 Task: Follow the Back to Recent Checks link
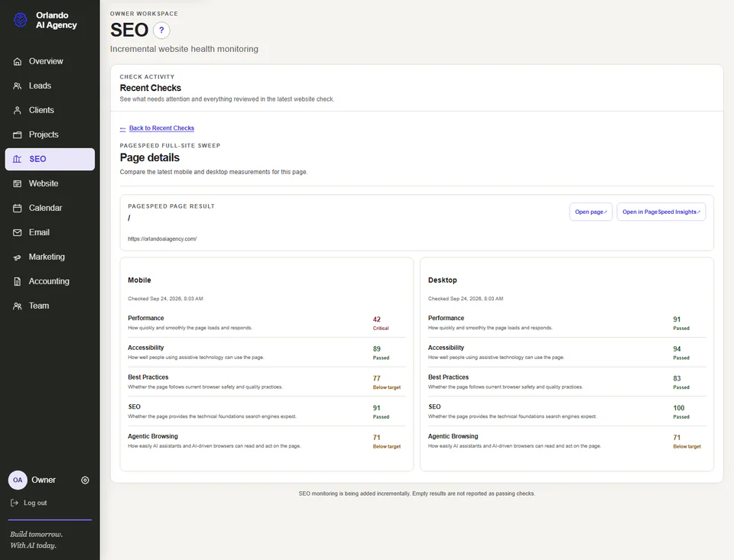pos(161,128)
